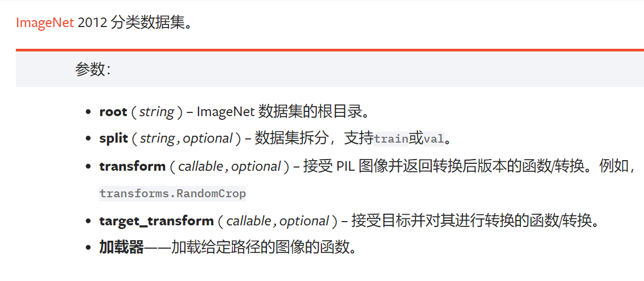Click the 参数: section heading

(93, 69)
